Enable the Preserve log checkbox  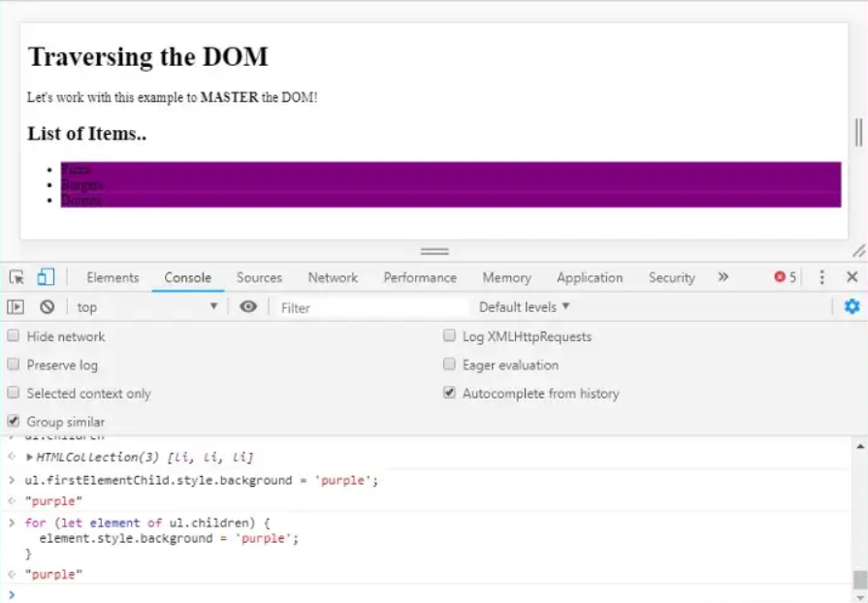point(14,365)
